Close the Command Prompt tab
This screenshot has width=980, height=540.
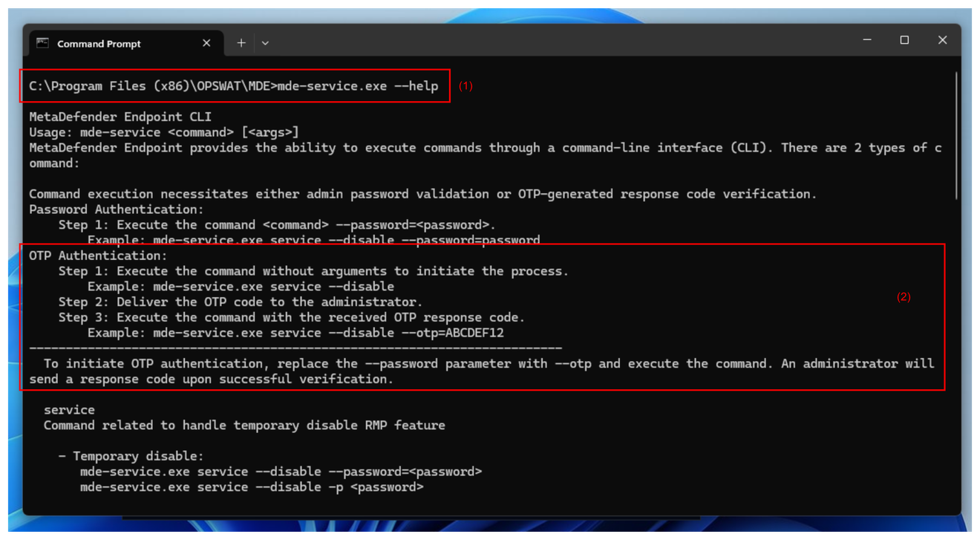pos(206,43)
